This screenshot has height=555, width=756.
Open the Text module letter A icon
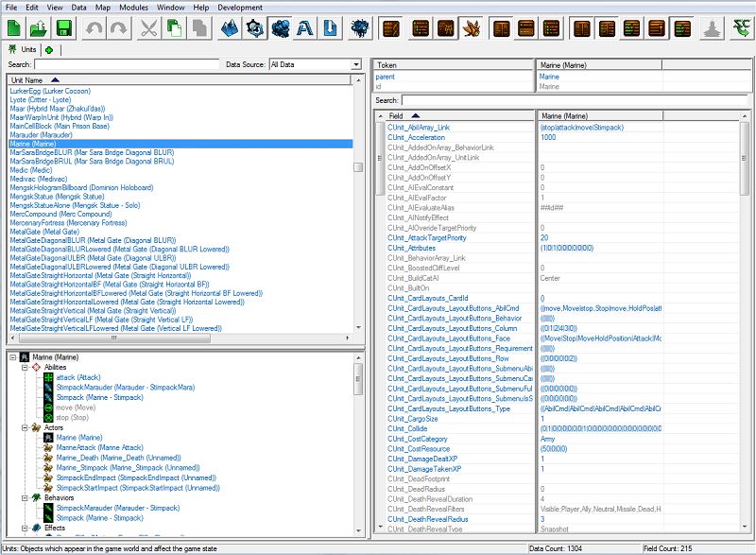click(305, 28)
